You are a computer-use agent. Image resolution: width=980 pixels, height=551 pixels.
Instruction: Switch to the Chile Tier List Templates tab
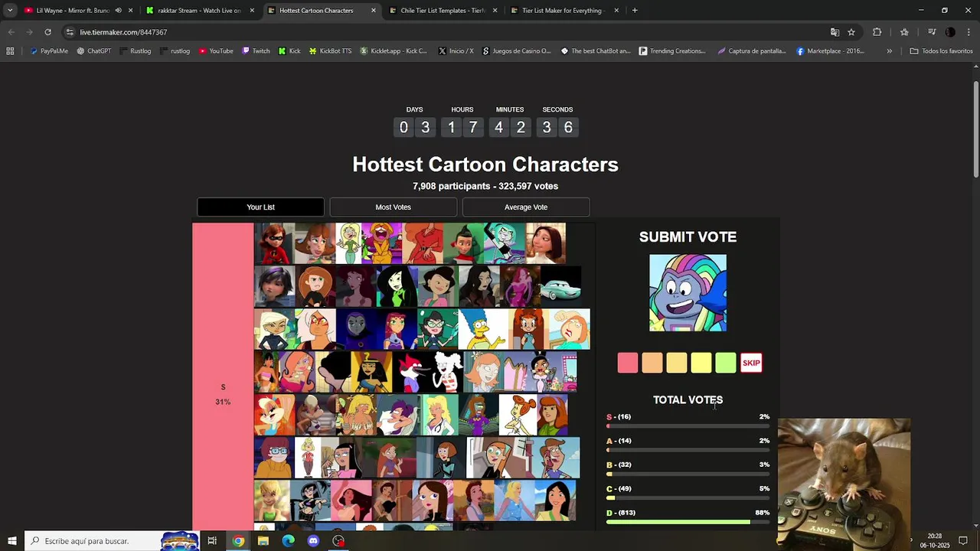442,11
